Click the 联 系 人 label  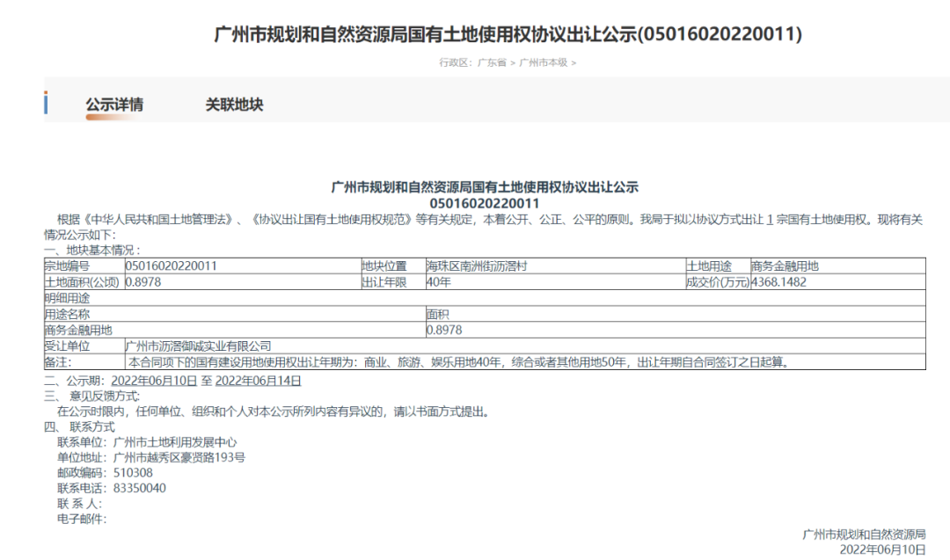tap(79, 504)
